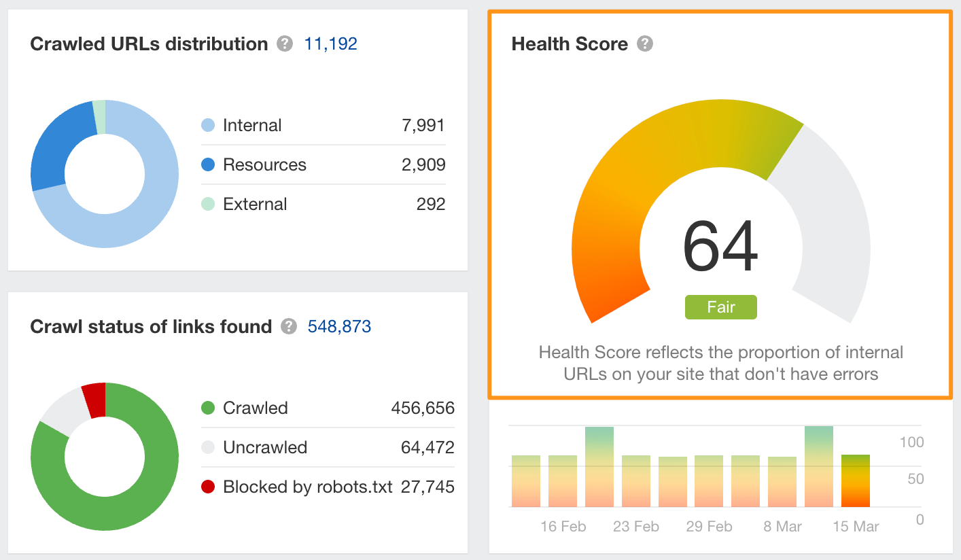Open help icon beside Crawled URLs distribution
Image resolution: width=961 pixels, height=560 pixels.
285,44
